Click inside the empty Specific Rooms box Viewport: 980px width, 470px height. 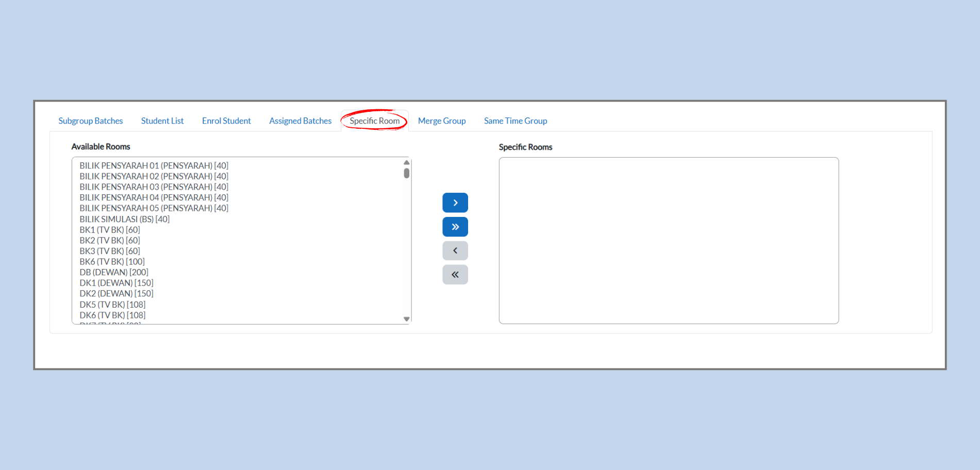[x=668, y=240]
